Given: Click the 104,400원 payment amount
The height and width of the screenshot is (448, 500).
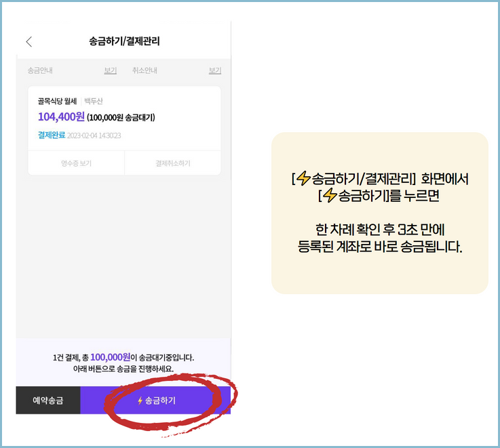Looking at the screenshot, I should [61, 117].
